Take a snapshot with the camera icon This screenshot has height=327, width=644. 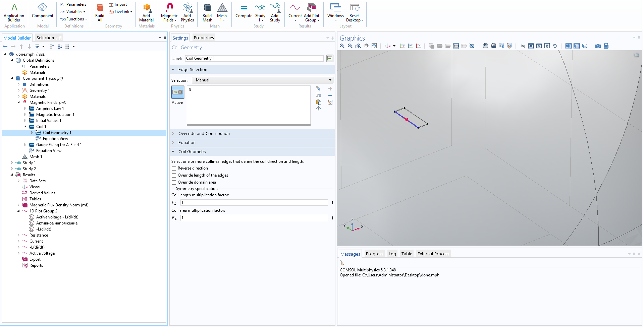pos(598,46)
